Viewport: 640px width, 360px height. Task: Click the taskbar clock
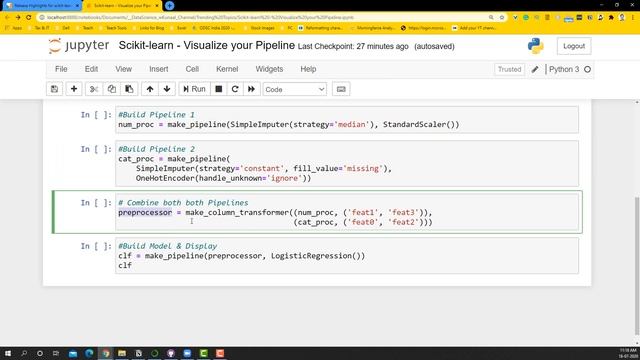[x=628, y=353]
